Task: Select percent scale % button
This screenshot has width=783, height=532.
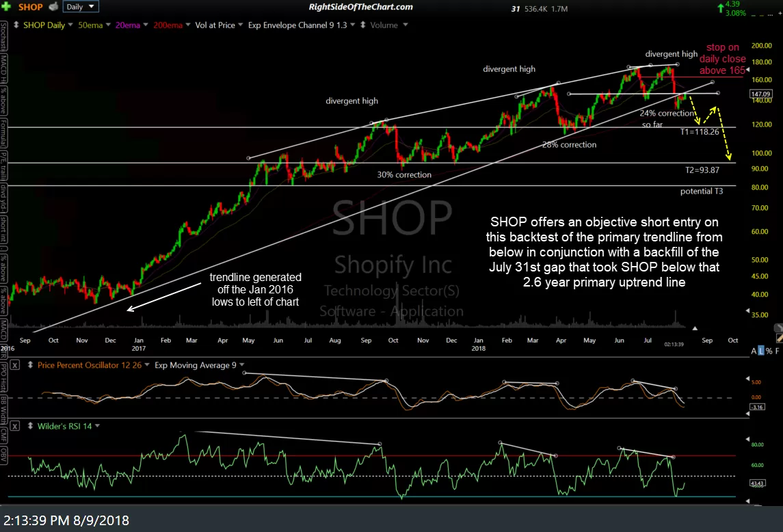Action: [769, 351]
